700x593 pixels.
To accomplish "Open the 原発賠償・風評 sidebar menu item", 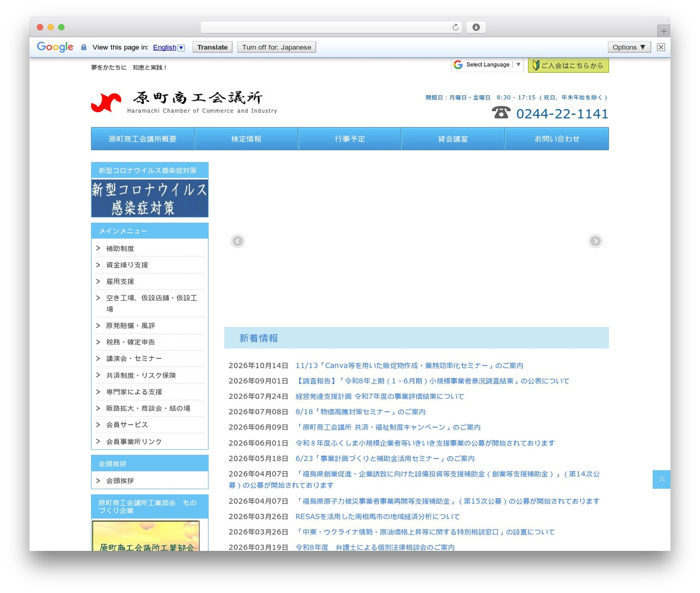I will point(130,325).
